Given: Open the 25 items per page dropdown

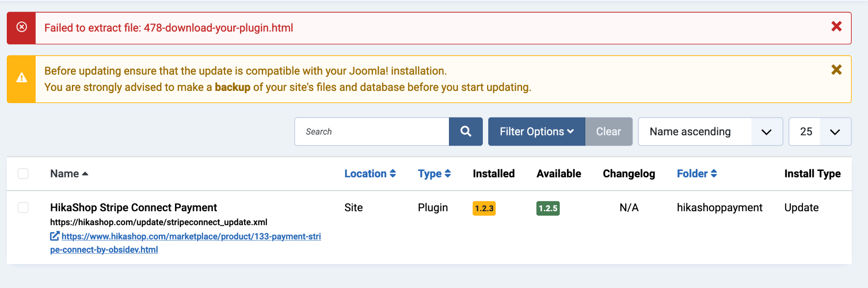Looking at the screenshot, I should 820,132.
